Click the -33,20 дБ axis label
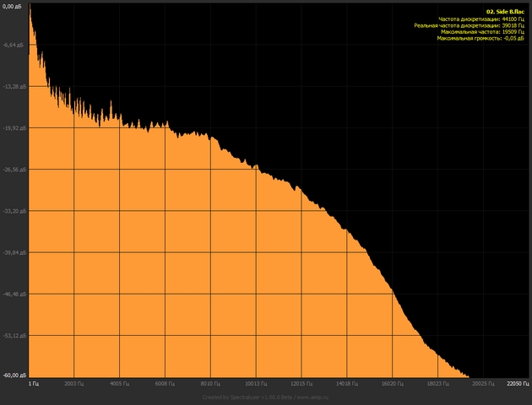 (14, 211)
